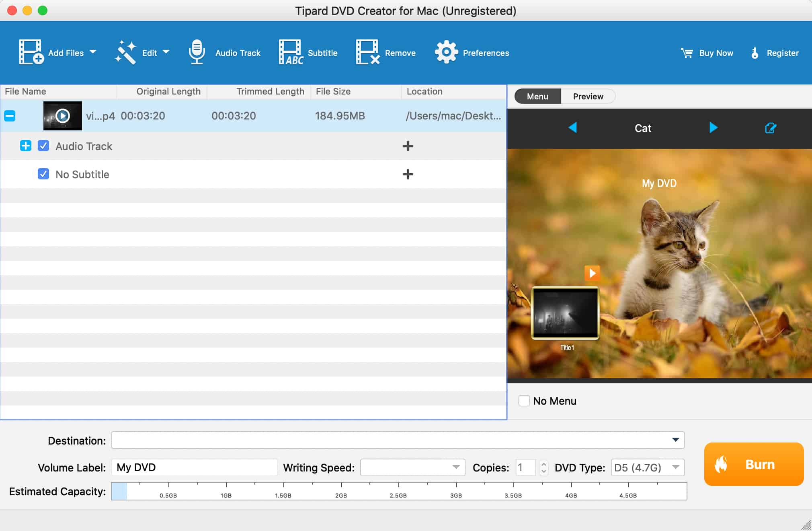Click the Register key icon

[755, 53]
